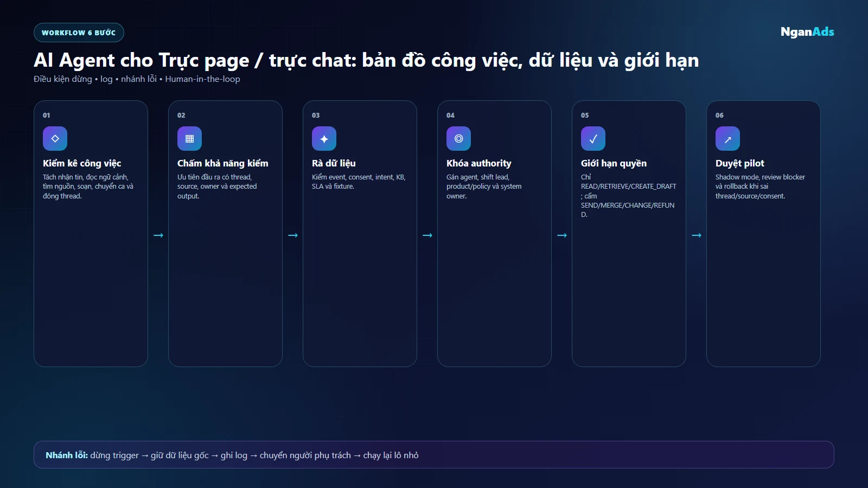Click the step number 05 label
The height and width of the screenshot is (488, 868).
[x=585, y=115]
